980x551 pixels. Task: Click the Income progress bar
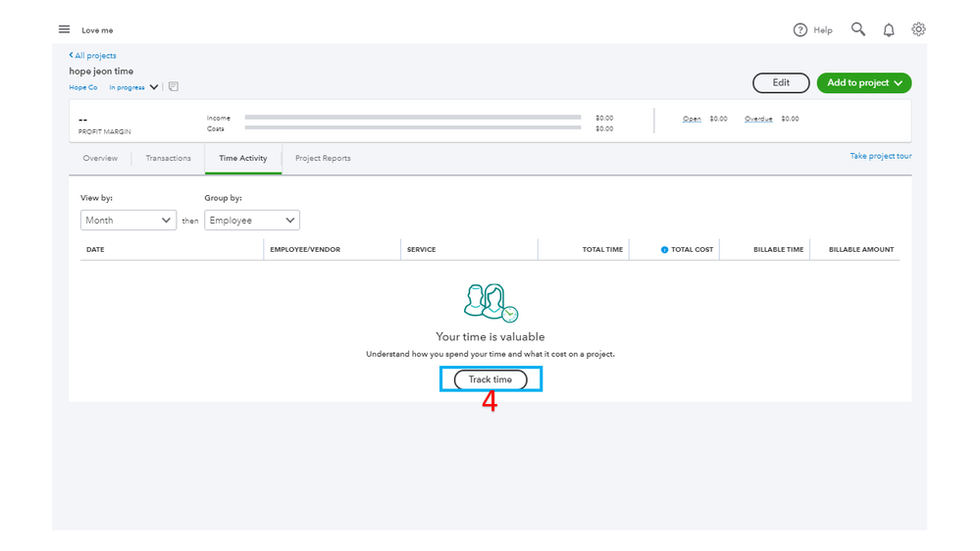(412, 117)
